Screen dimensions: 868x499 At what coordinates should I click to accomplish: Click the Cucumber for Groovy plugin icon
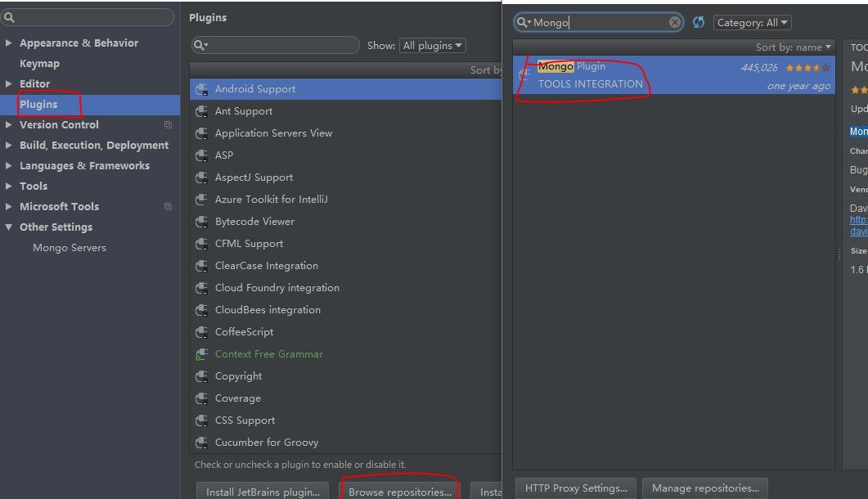pos(201,443)
